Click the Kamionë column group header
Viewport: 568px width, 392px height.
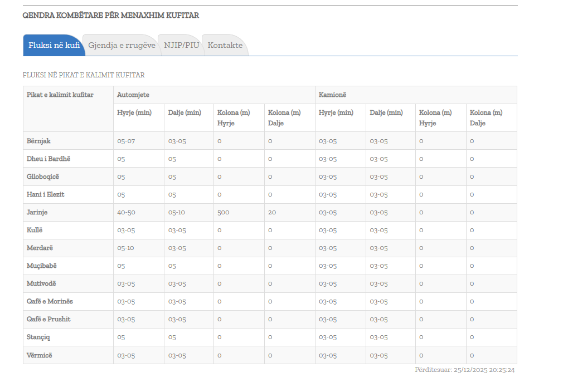333,95
